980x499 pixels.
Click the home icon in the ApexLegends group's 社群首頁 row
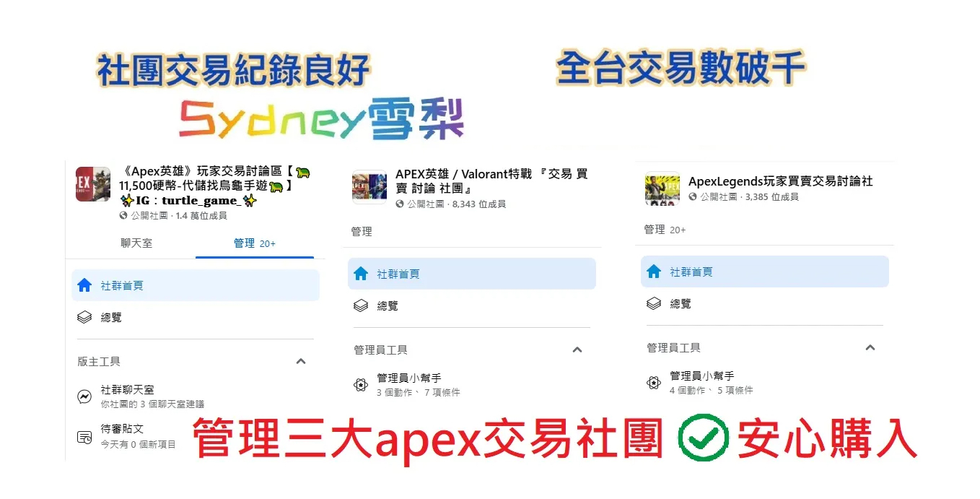click(x=654, y=272)
